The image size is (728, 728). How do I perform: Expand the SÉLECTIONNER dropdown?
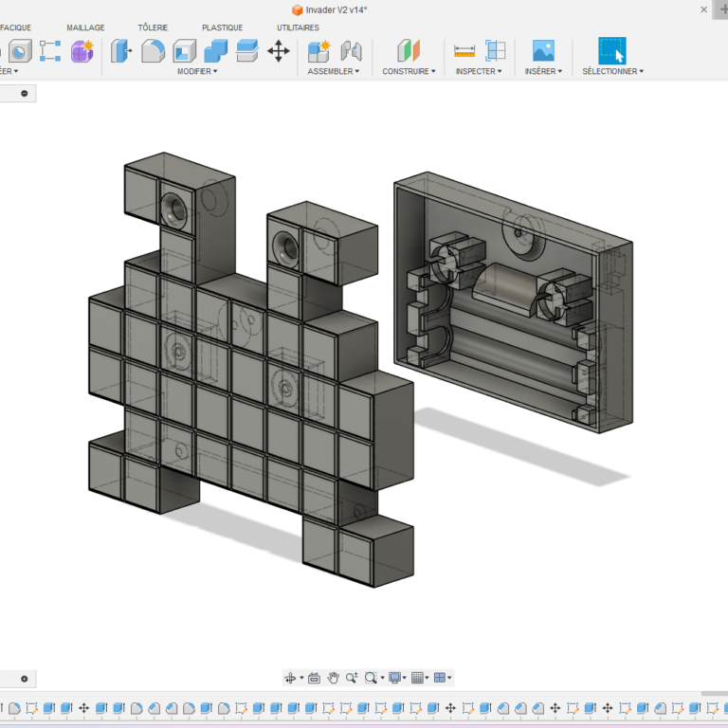[613, 71]
